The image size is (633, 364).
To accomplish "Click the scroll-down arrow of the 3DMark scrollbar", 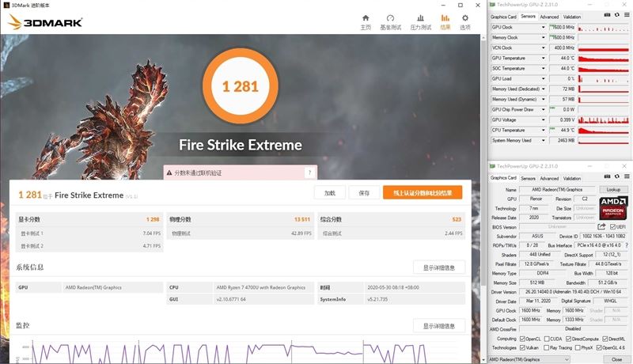I will pos(483,359).
